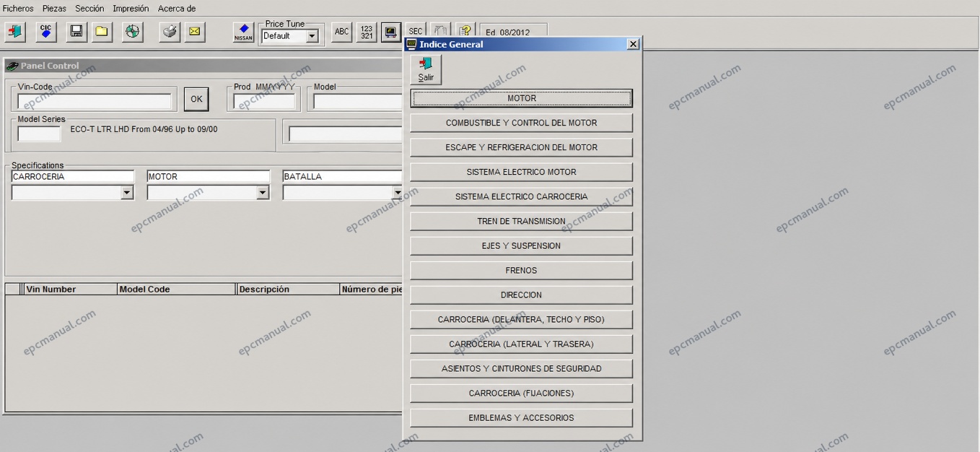Open the CIC toolbar icon
This screenshot has width=980, height=452.
point(46,32)
